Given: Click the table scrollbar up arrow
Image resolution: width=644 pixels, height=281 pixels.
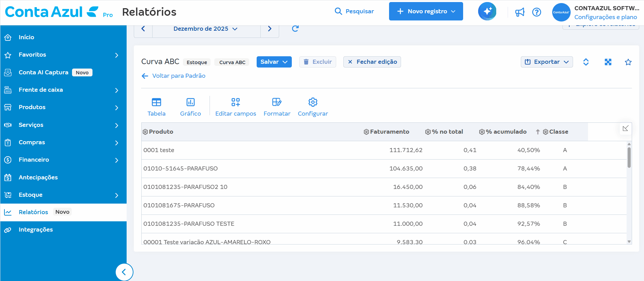Looking at the screenshot, I should 629,144.
